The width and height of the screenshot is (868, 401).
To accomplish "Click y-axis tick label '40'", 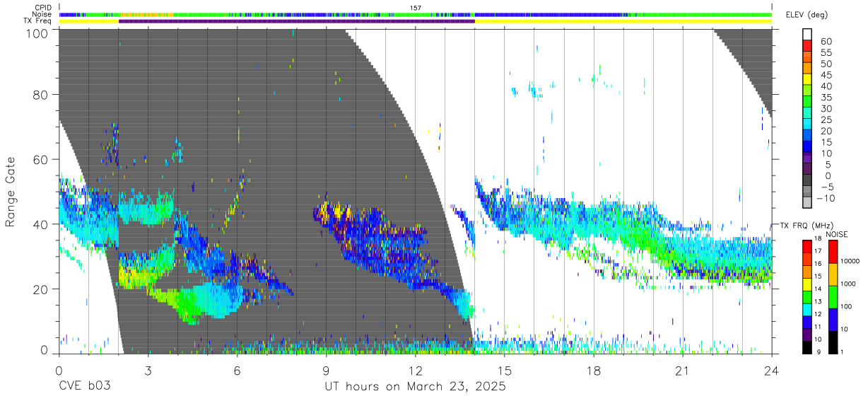I will click(x=40, y=224).
